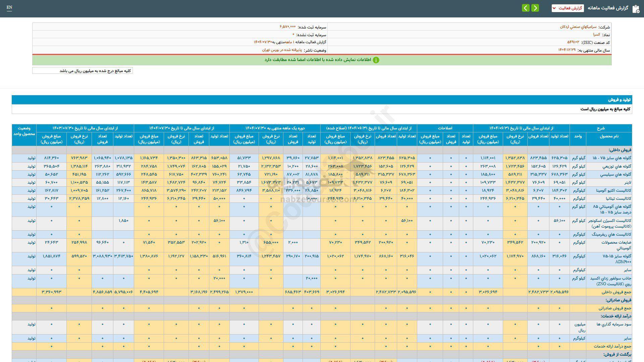Click the تولید و فروش section header

pyautogui.click(x=620, y=100)
